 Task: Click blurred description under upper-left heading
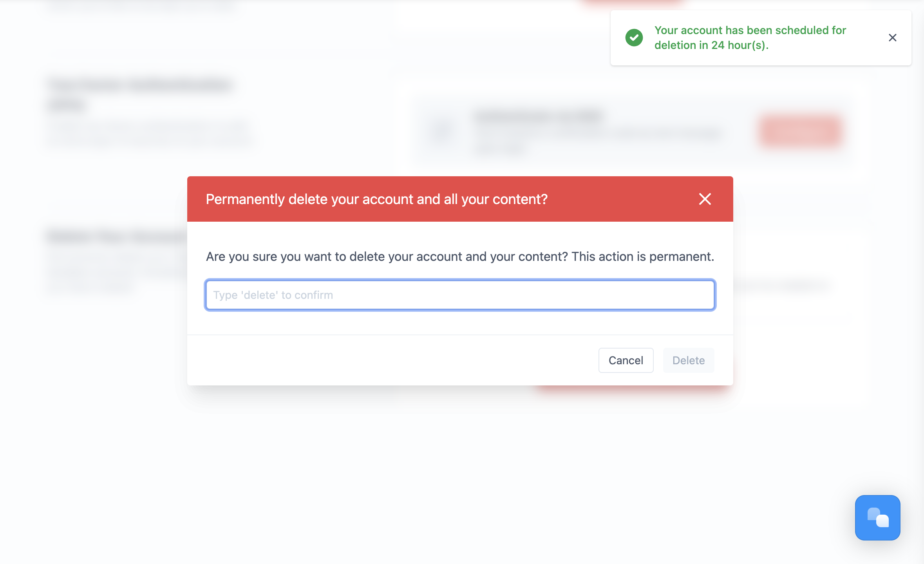pyautogui.click(x=149, y=133)
